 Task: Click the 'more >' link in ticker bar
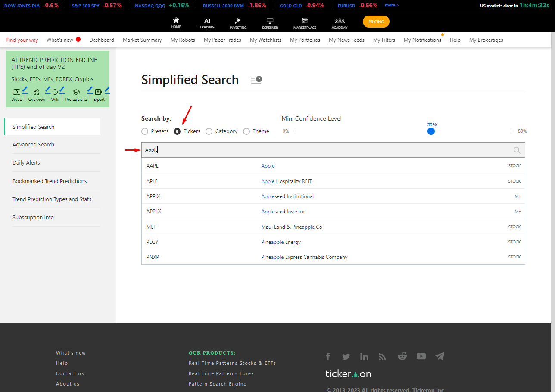392,5
